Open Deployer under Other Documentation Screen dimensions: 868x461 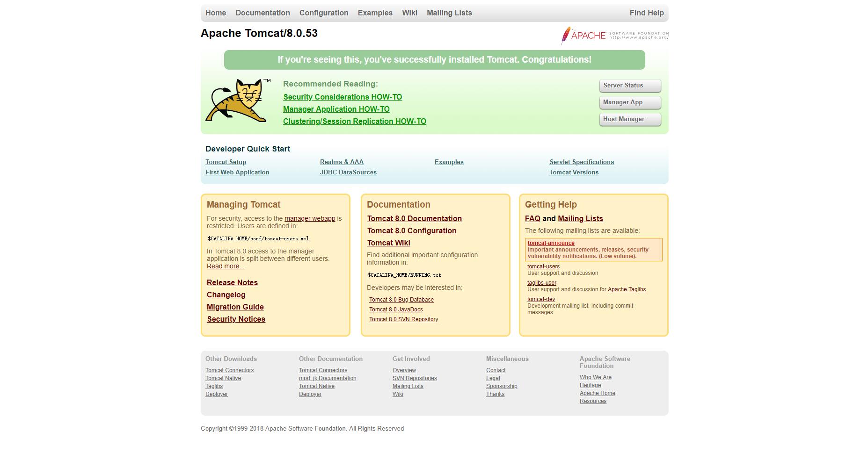click(310, 394)
